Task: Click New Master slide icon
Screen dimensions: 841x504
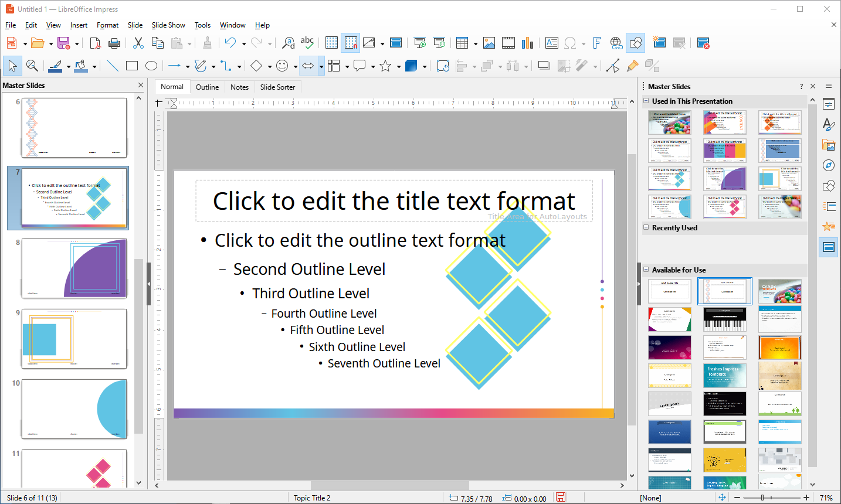Action: (659, 43)
